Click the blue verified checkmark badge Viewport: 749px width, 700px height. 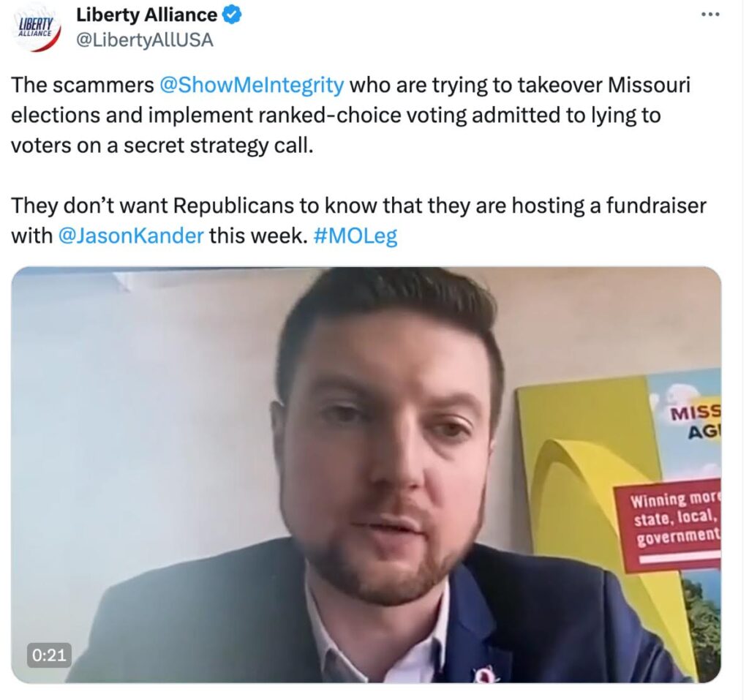tap(232, 15)
